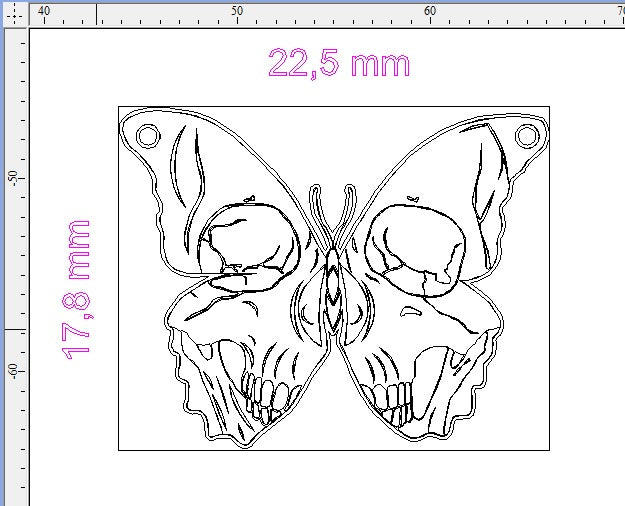625x506 pixels.
Task: Click the vertical ruler at the -60 mark
Action: pos(15,371)
